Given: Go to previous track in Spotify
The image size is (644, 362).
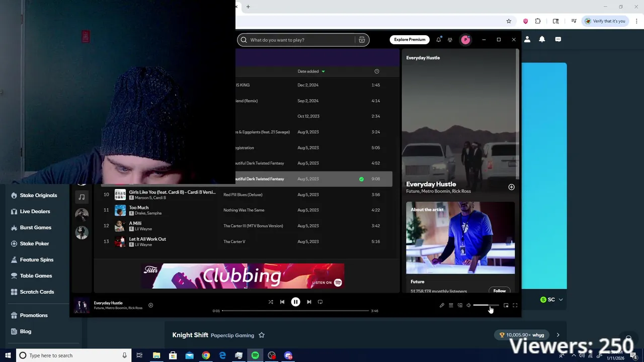Looking at the screenshot, I should click(x=282, y=302).
